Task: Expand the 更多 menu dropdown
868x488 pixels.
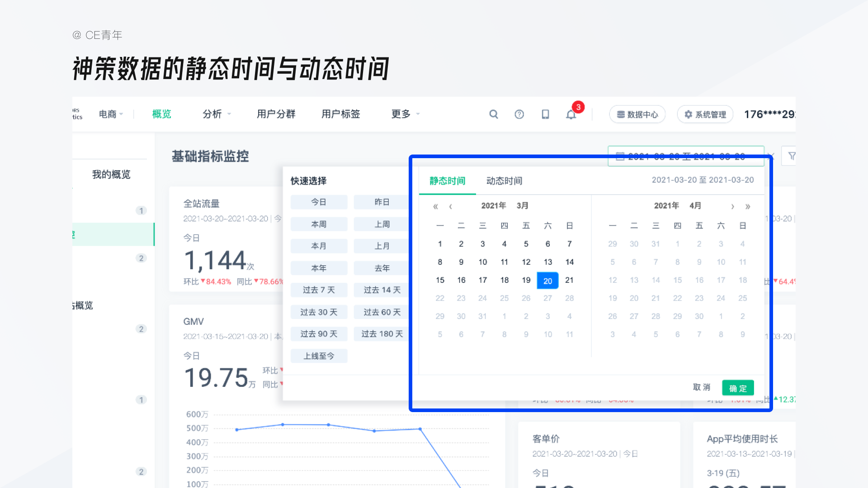Action: tap(406, 114)
